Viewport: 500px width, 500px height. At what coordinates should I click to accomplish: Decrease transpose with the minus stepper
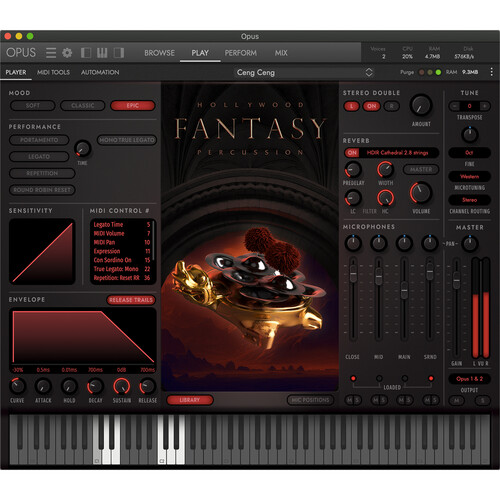[x=454, y=106]
